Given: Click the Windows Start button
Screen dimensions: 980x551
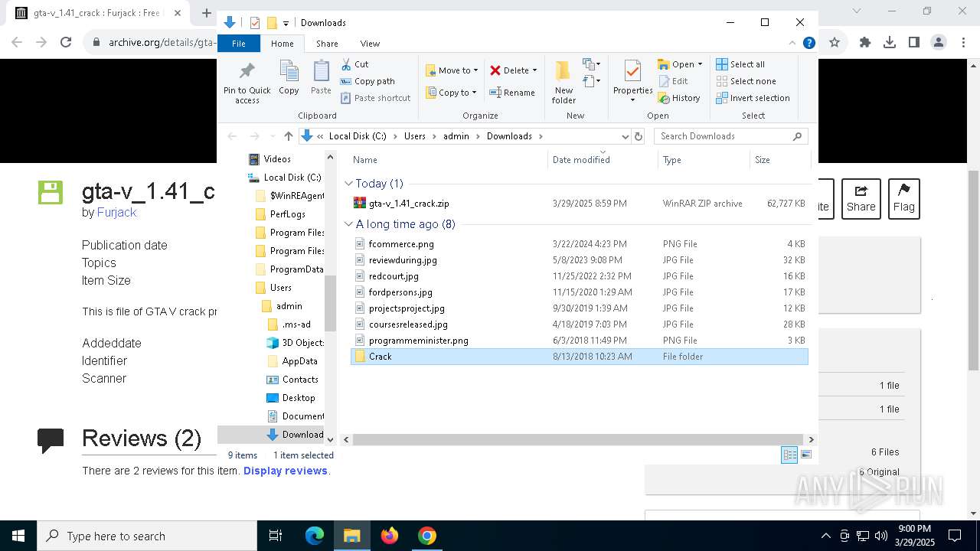Looking at the screenshot, I should click(18, 536).
